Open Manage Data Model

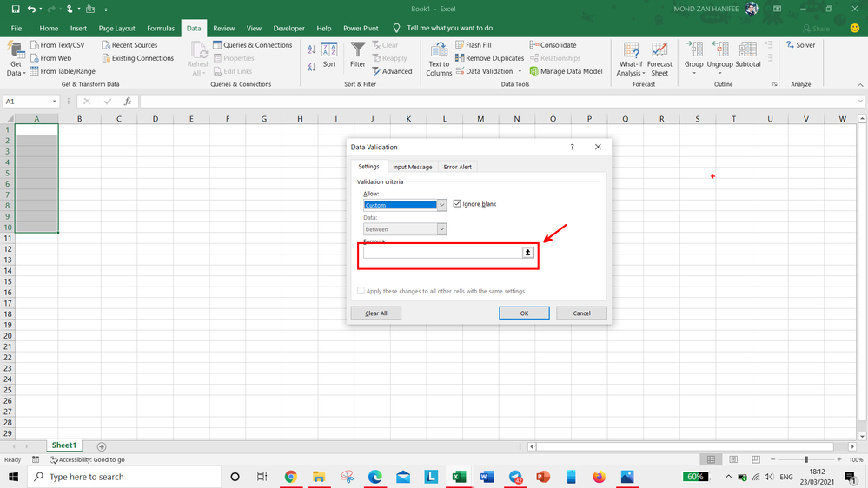click(x=566, y=71)
